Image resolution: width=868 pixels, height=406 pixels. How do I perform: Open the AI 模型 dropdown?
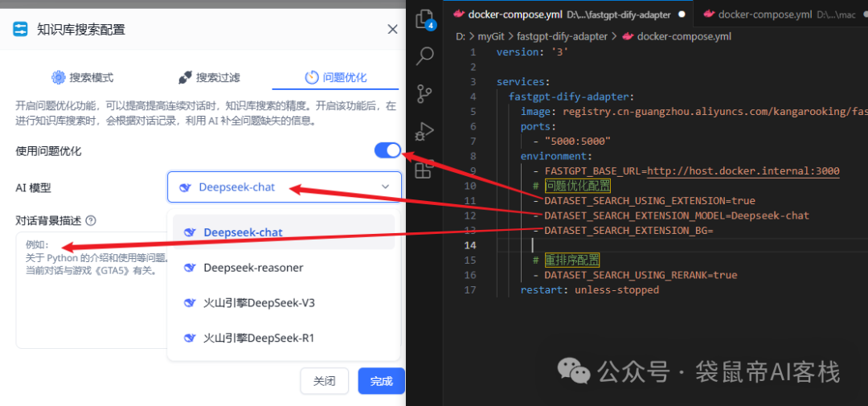coord(285,187)
